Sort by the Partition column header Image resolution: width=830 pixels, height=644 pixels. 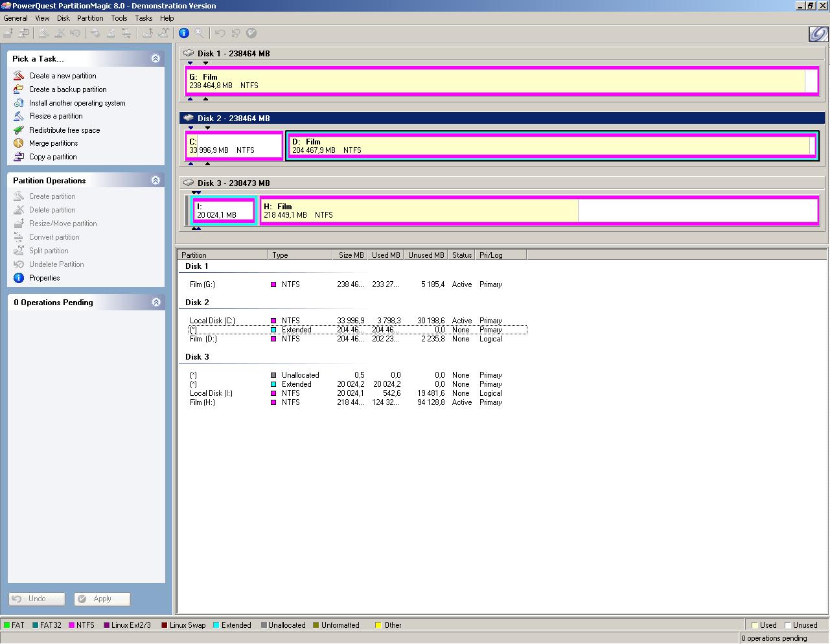point(222,255)
